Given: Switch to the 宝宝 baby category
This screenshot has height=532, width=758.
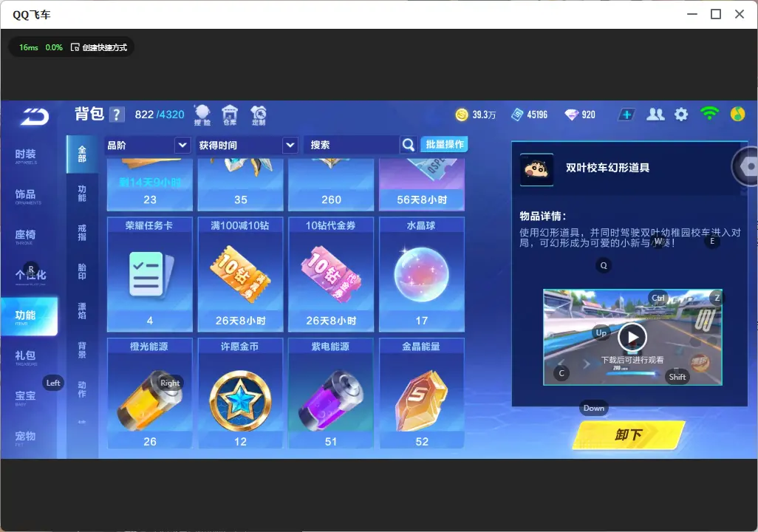Looking at the screenshot, I should 26,397.
